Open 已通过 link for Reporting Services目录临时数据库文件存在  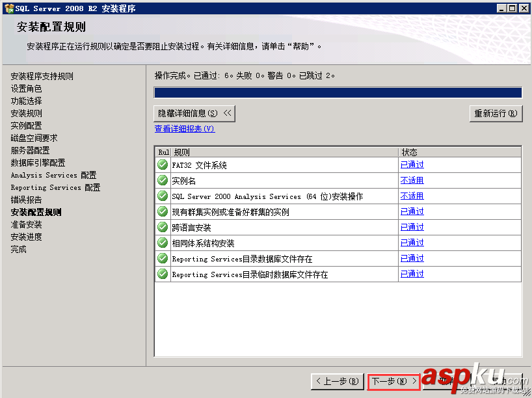412,274
